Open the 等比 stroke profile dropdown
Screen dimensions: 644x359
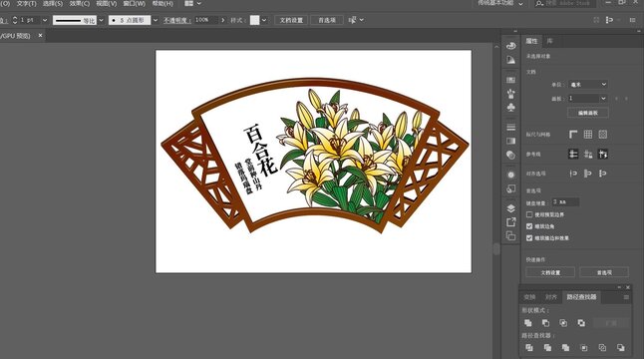tap(101, 20)
